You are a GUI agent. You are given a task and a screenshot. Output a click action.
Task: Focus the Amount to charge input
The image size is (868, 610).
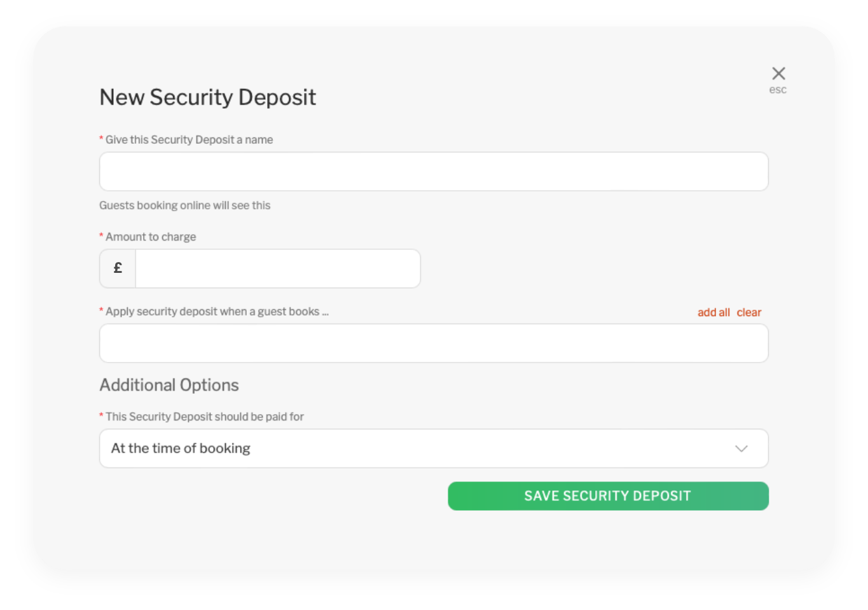coord(277,268)
